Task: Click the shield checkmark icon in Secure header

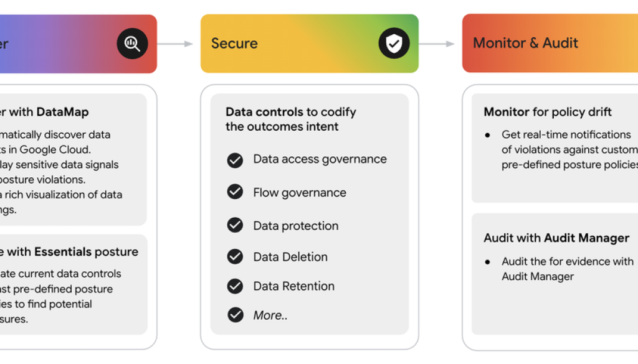Action: coord(394,44)
